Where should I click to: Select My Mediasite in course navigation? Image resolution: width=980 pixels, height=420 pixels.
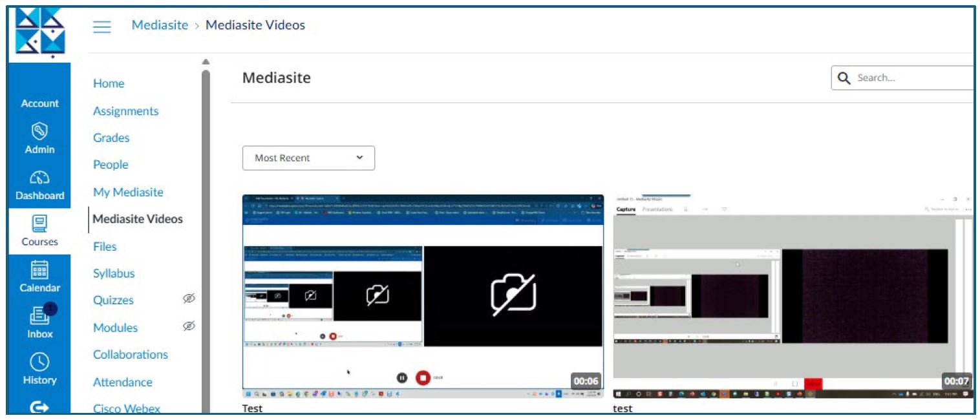pos(128,192)
